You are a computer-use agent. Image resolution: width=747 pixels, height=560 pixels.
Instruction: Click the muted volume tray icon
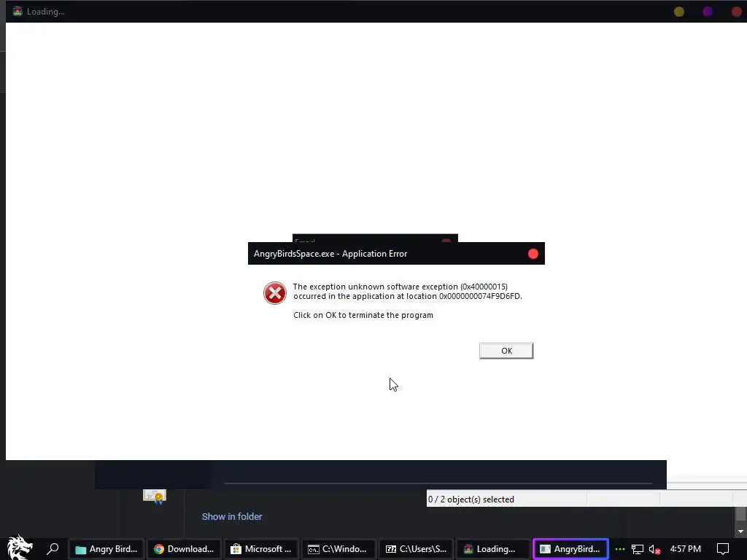[654, 550]
